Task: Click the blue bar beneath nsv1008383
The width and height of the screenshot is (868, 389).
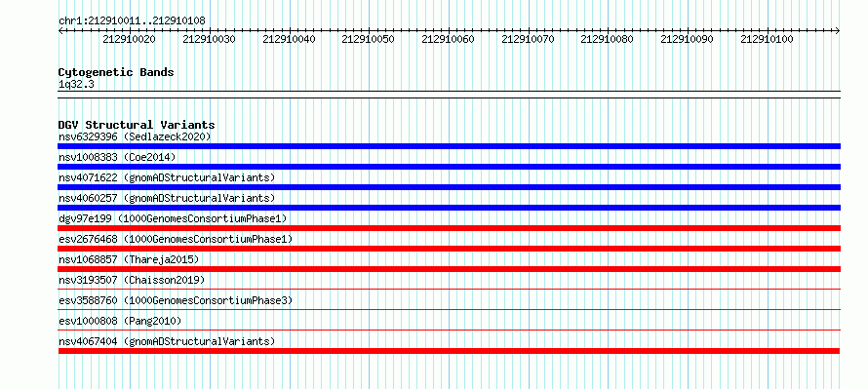Action: (x=449, y=167)
